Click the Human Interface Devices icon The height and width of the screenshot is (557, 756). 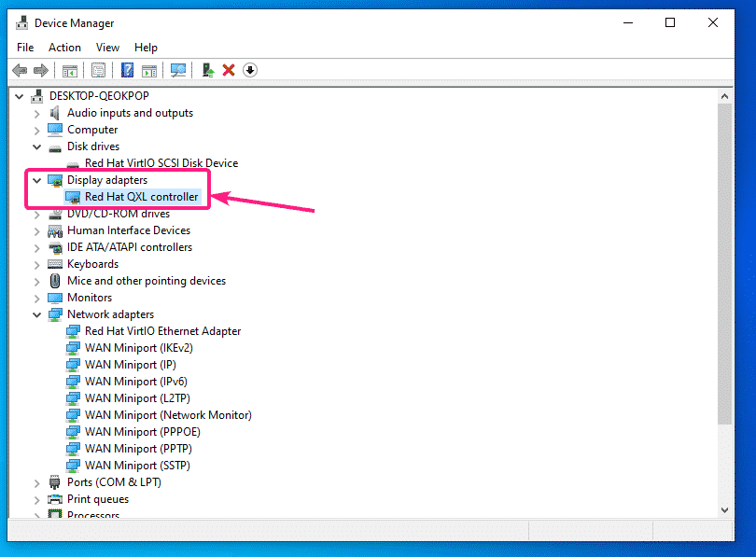55,230
